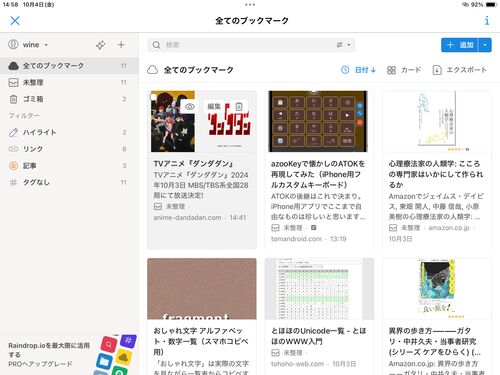Click the sparkle AI suggestions icon
The width and height of the screenshot is (500, 375).
click(x=101, y=45)
